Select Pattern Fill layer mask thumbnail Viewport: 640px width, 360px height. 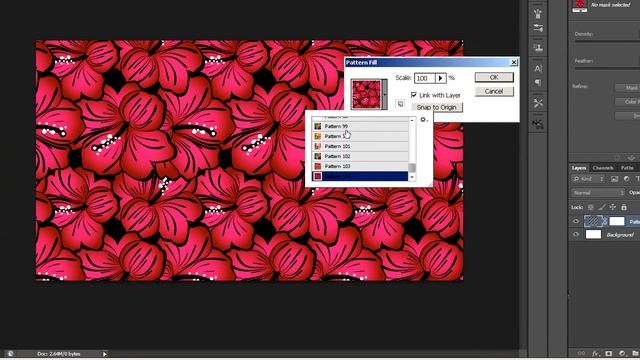tap(617, 221)
